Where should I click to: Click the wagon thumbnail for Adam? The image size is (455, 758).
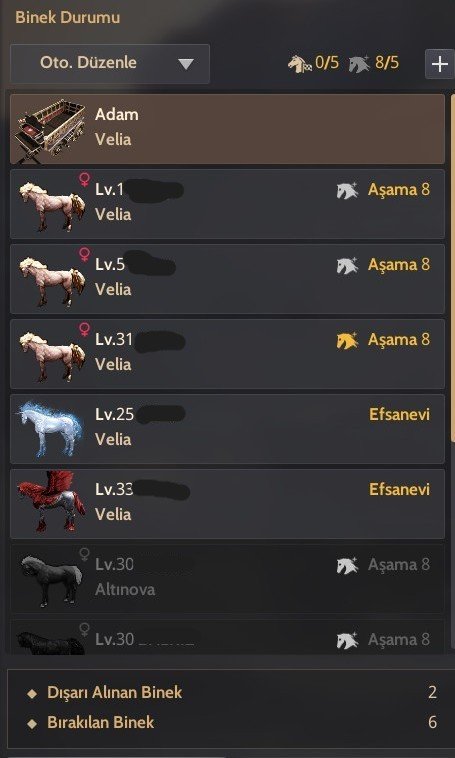pyautogui.click(x=47, y=129)
